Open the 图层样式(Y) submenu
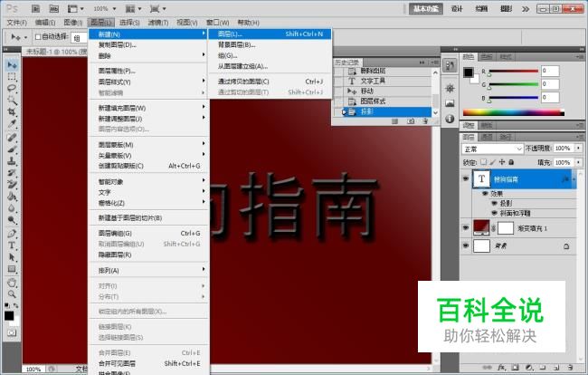The width and height of the screenshot is (588, 375). point(149,82)
